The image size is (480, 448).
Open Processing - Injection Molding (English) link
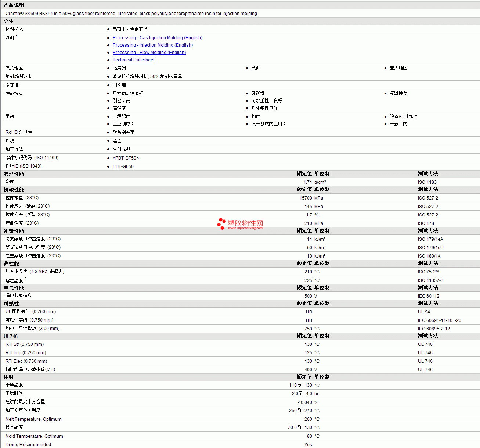click(x=153, y=45)
